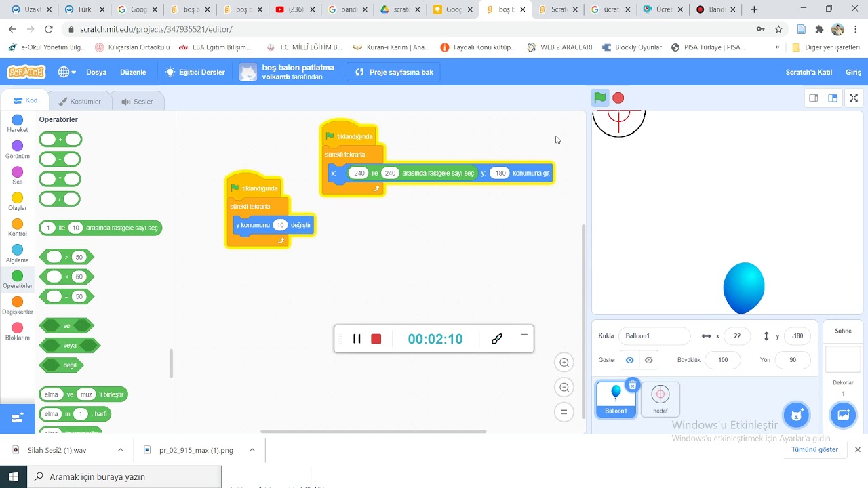Select Algılama block category
The image size is (868, 488).
[18, 253]
